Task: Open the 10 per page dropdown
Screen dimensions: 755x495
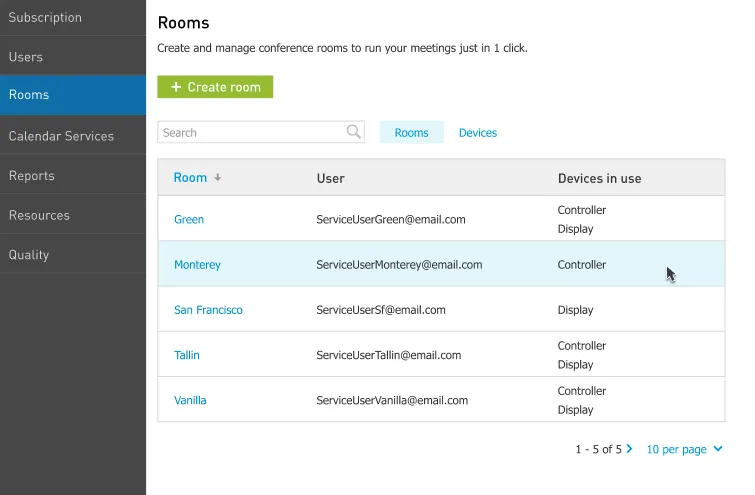Action: [684, 449]
